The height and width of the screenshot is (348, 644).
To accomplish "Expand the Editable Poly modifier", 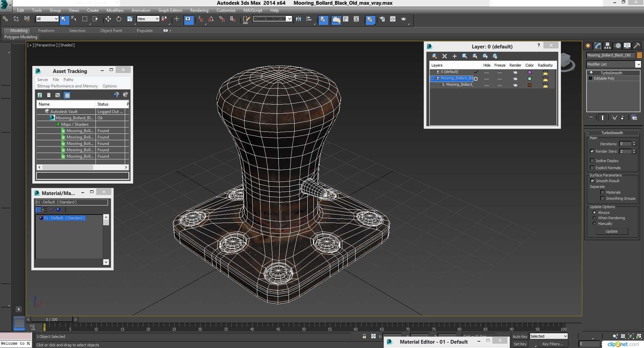I will [x=590, y=78].
